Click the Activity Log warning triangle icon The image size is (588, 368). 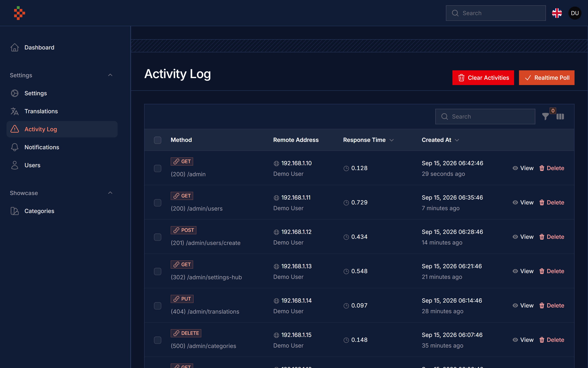point(14,129)
